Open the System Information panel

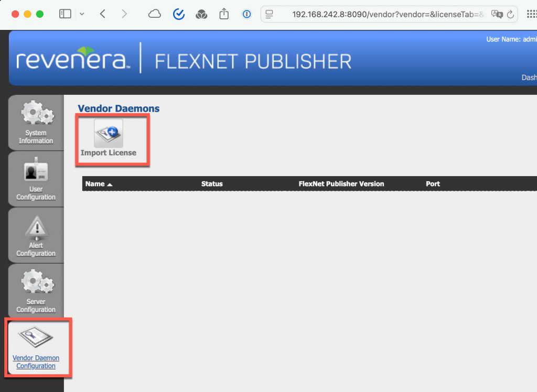pos(36,122)
